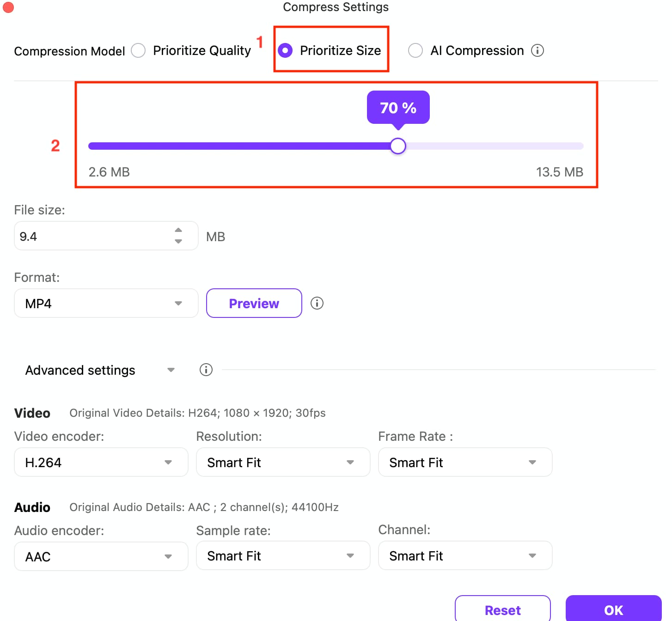Increase file size with the up stepper
Screen dimensions: 672x621
tap(178, 229)
